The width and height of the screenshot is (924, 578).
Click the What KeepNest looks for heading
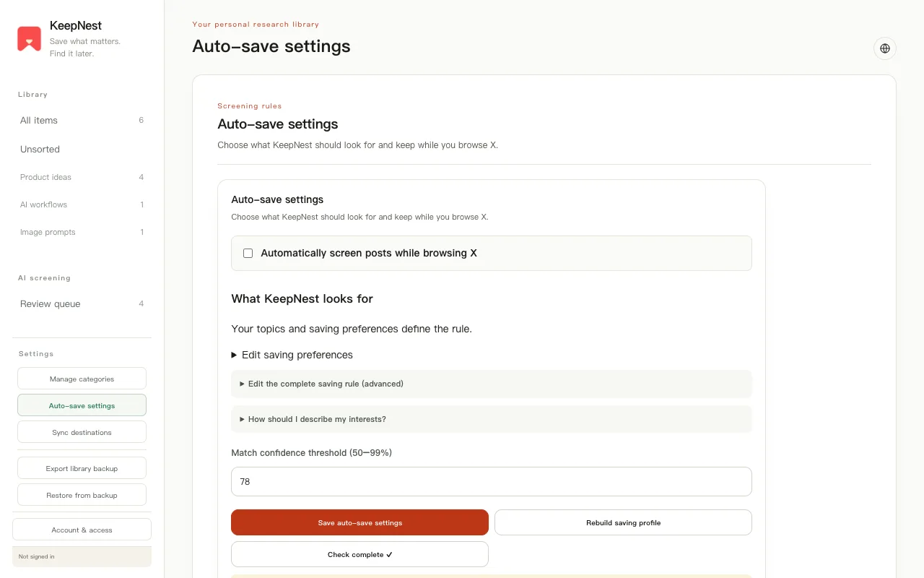(302, 298)
